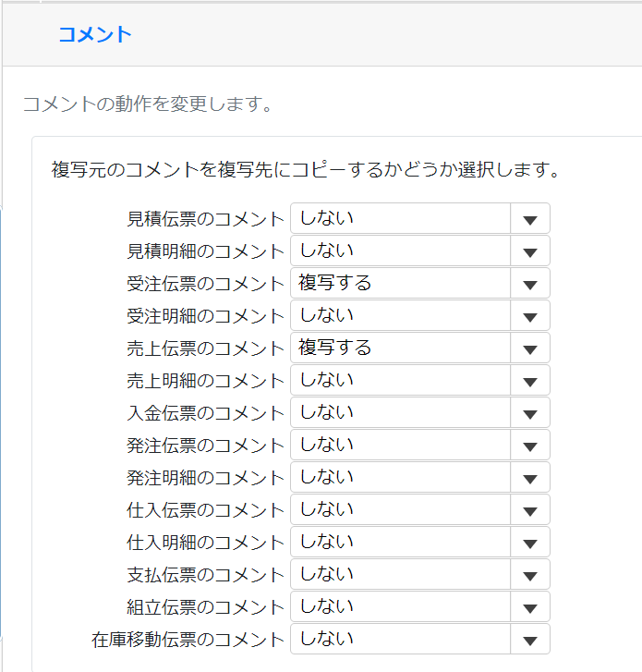
Task: Open the 入金伝票のコメント dropdown
Action: point(419,412)
